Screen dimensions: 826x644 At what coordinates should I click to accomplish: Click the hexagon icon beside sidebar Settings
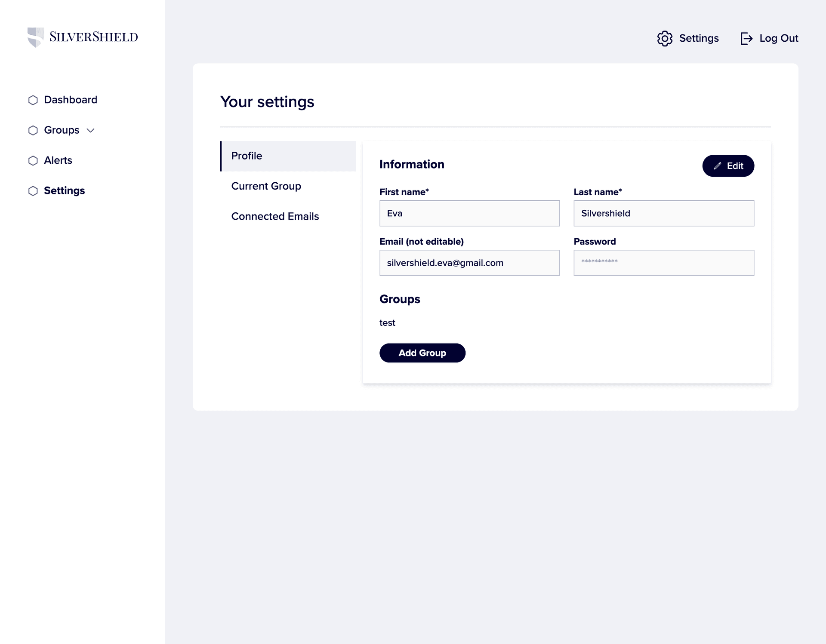click(x=33, y=191)
